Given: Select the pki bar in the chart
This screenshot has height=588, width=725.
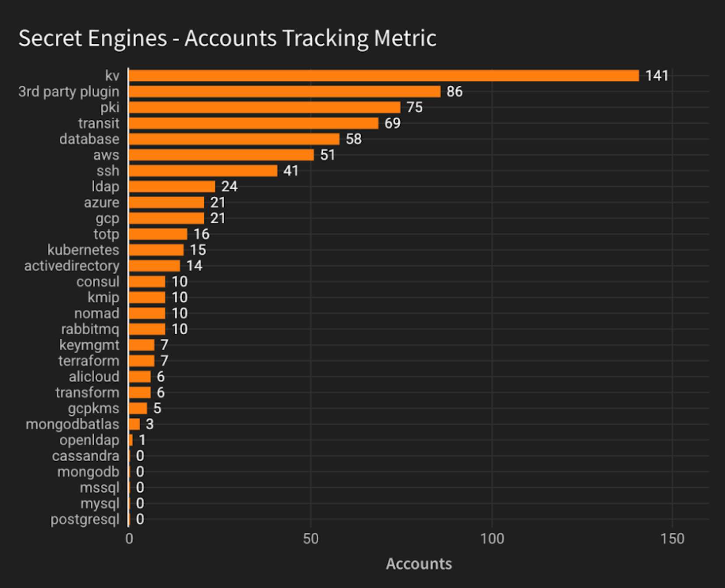Looking at the screenshot, I should (264, 108).
